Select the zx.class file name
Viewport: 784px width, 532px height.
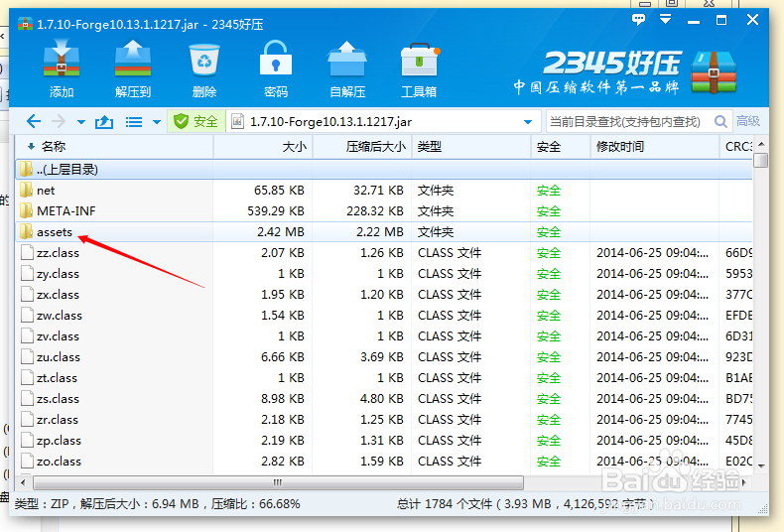(x=58, y=295)
